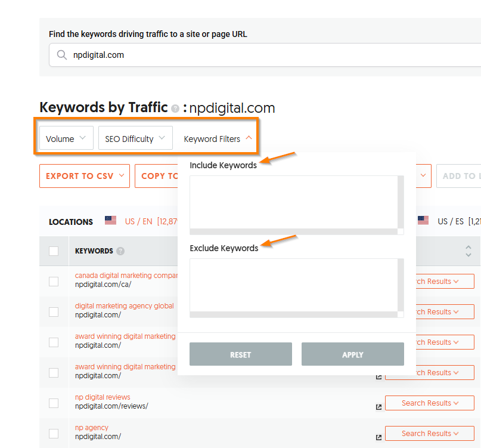Click US flag icon for US / ES
This screenshot has width=481, height=448.
click(423, 220)
